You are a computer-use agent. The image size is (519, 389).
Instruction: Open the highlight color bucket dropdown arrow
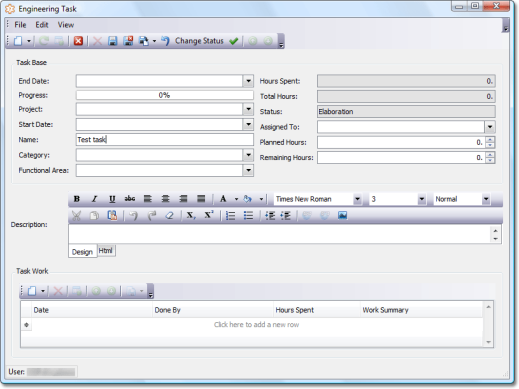261,199
